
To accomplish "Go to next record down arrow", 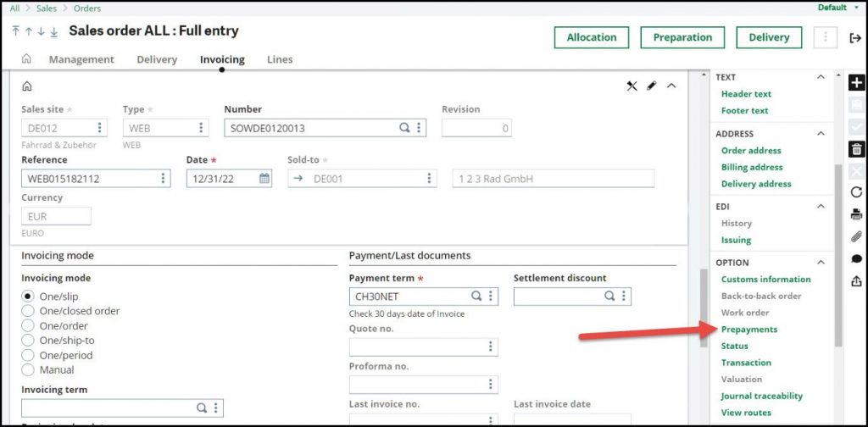I will point(41,31).
